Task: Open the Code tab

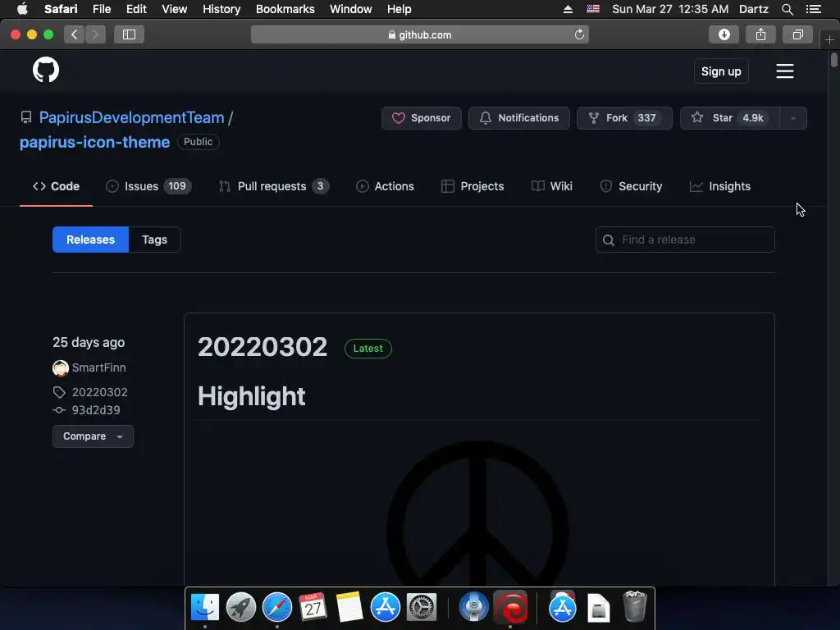Action: click(x=57, y=186)
